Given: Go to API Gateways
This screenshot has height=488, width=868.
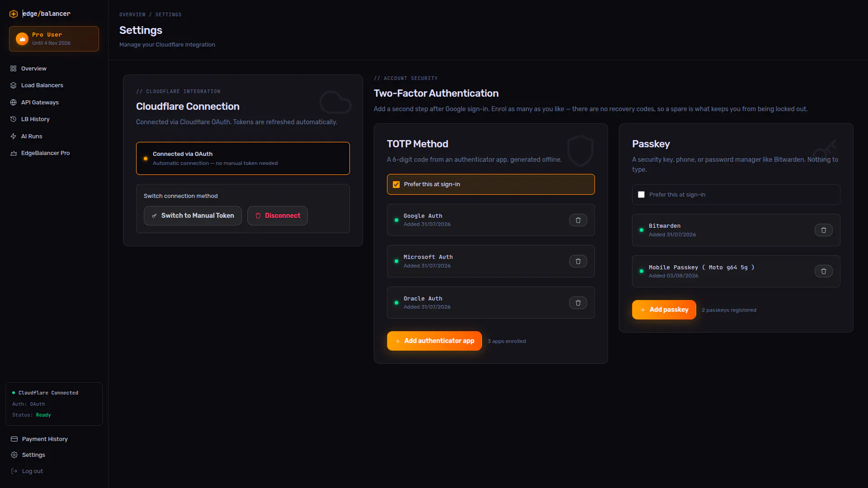Looking at the screenshot, I should (x=40, y=103).
